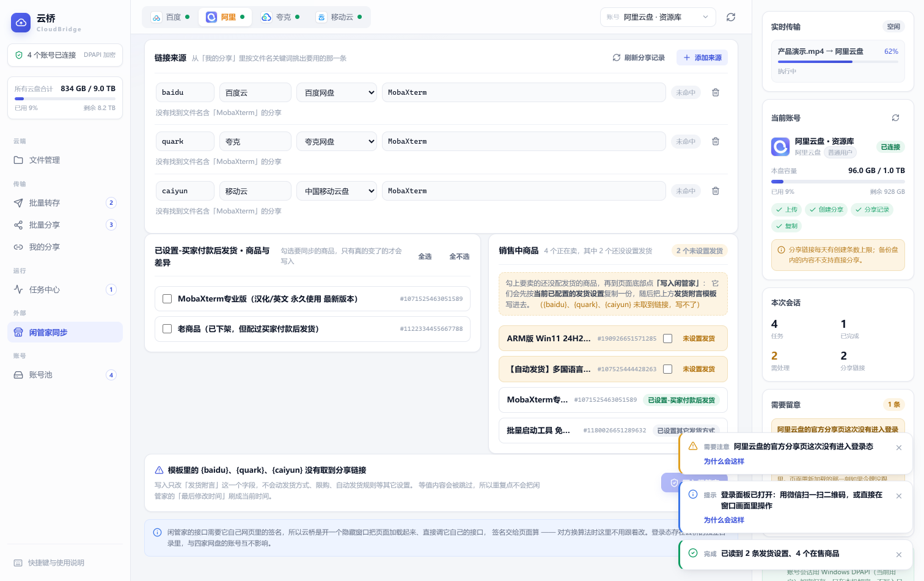924x581 pixels.
Task: Dismiss the 已读到 2 条发货设置 toast
Action: point(899,555)
